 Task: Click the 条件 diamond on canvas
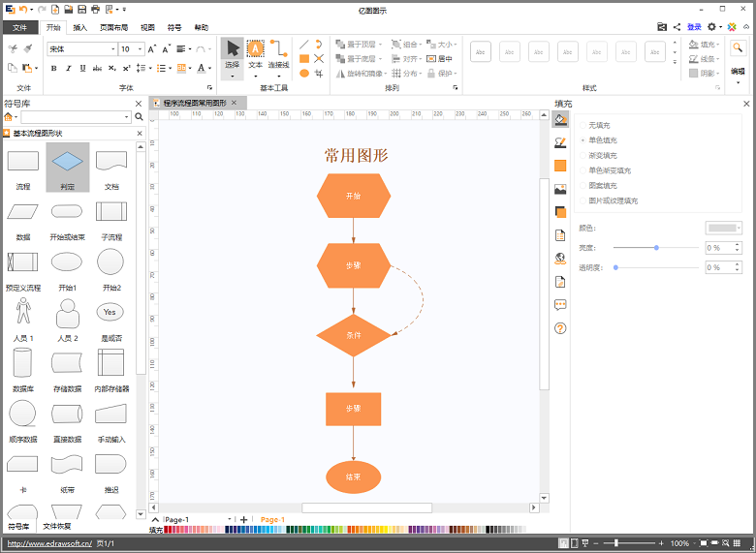[354, 335]
